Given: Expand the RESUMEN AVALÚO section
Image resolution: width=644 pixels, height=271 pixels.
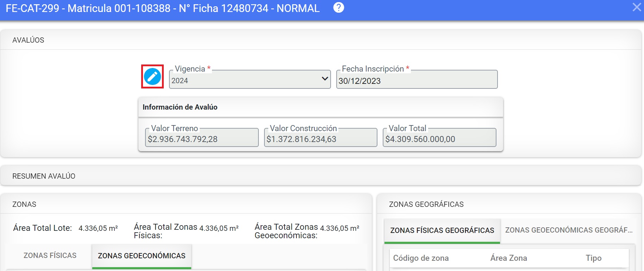Looking at the screenshot, I should click(44, 176).
